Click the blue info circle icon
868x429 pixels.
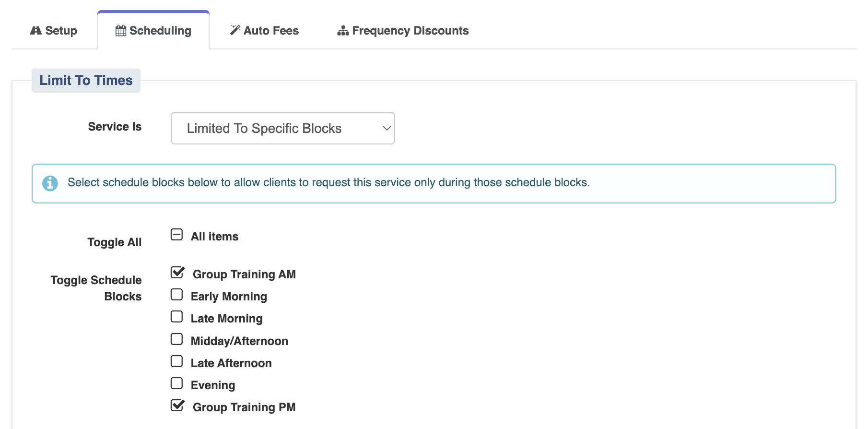pos(50,183)
